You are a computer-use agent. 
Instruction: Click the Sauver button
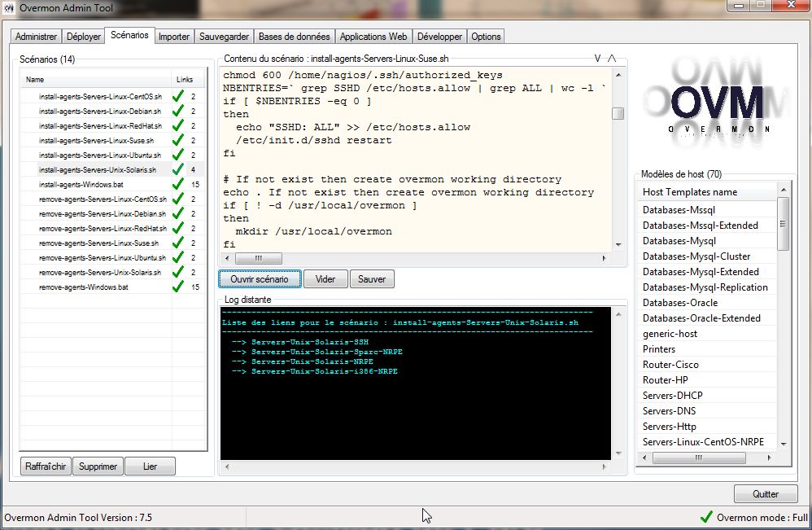coord(372,279)
